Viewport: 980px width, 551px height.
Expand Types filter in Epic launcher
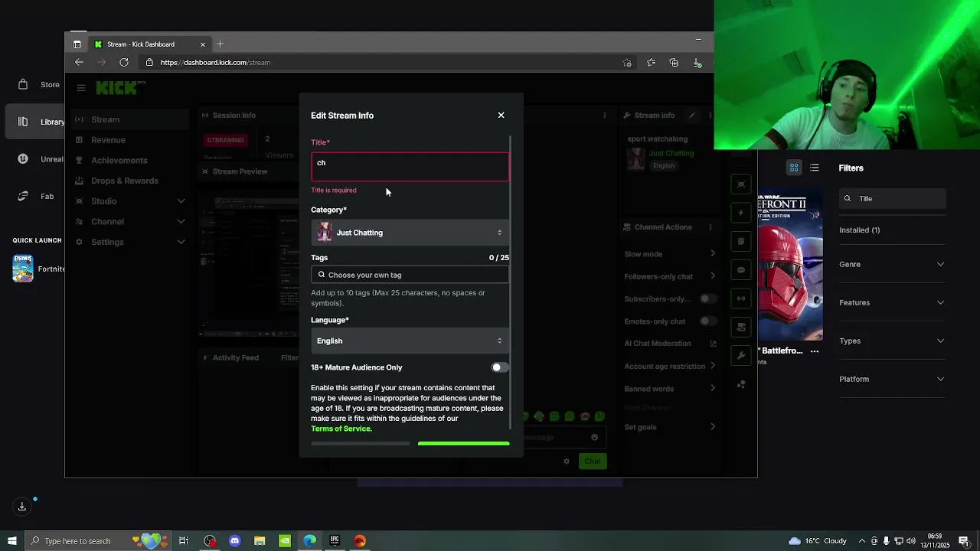click(x=893, y=341)
